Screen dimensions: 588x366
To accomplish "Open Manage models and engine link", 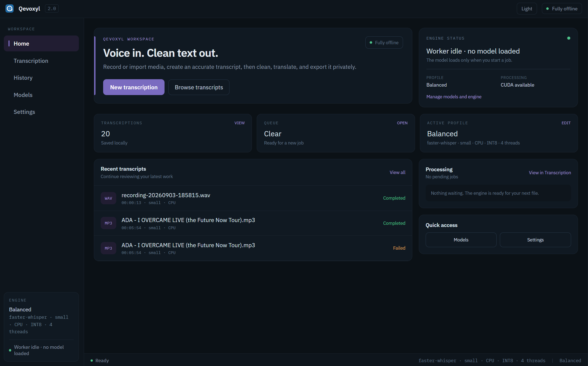I will [x=454, y=97].
